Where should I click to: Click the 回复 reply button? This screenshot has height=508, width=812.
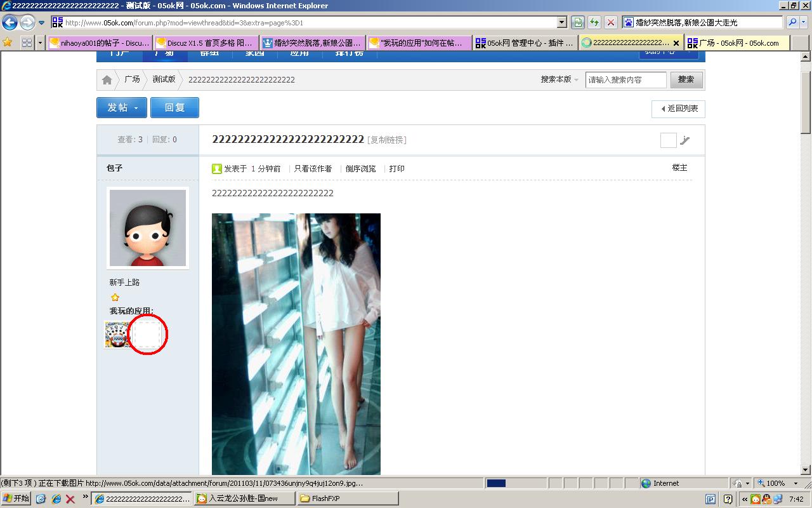(x=174, y=107)
